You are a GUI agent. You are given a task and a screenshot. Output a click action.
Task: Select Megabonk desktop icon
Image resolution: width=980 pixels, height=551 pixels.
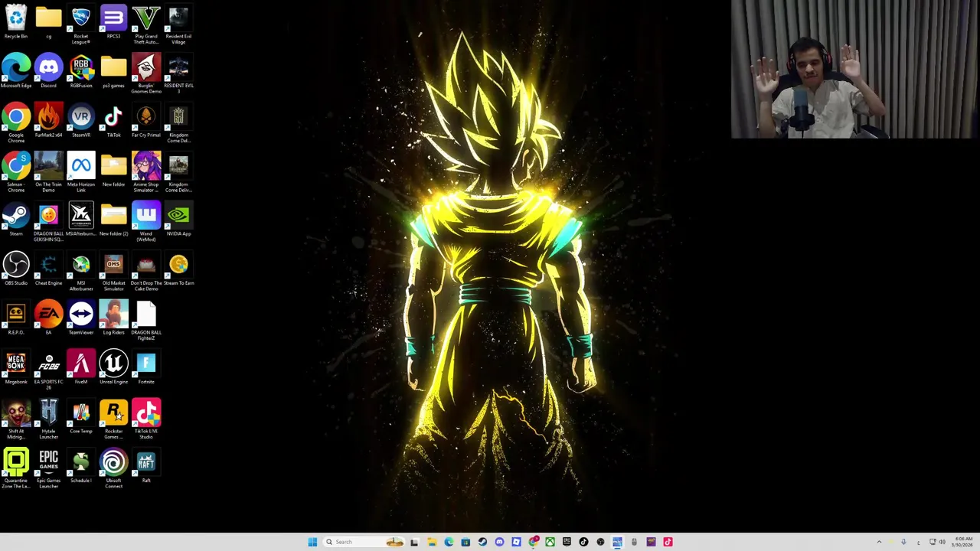coord(16,368)
